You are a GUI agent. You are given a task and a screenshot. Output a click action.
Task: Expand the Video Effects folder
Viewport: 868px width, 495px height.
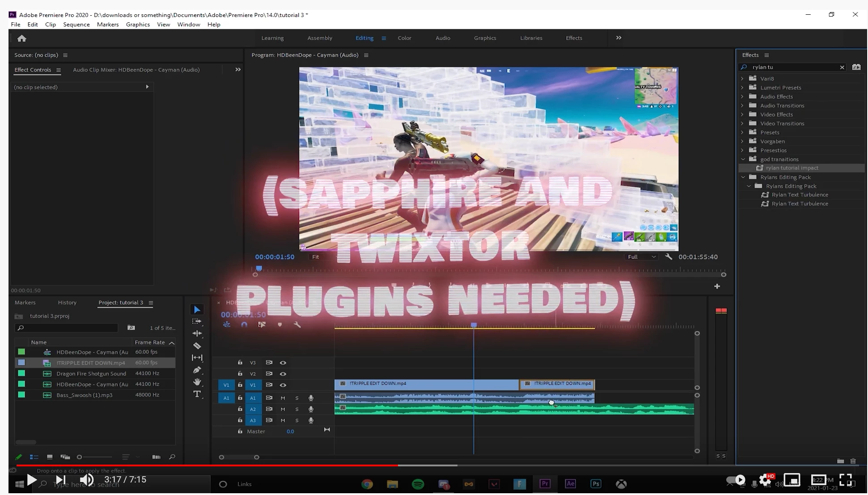(x=742, y=115)
